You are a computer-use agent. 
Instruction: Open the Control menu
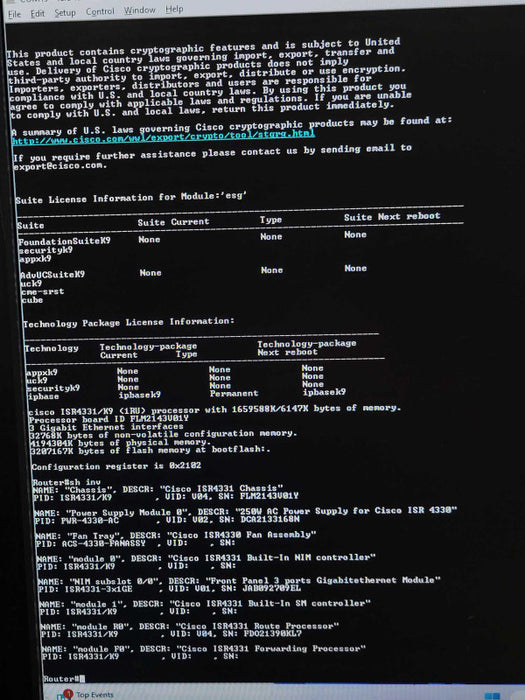pos(100,12)
